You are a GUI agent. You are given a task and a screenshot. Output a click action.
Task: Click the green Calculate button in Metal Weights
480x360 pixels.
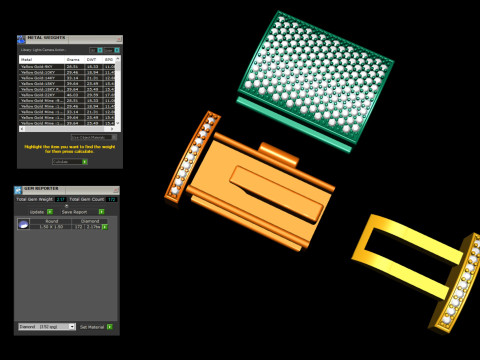tap(85, 162)
